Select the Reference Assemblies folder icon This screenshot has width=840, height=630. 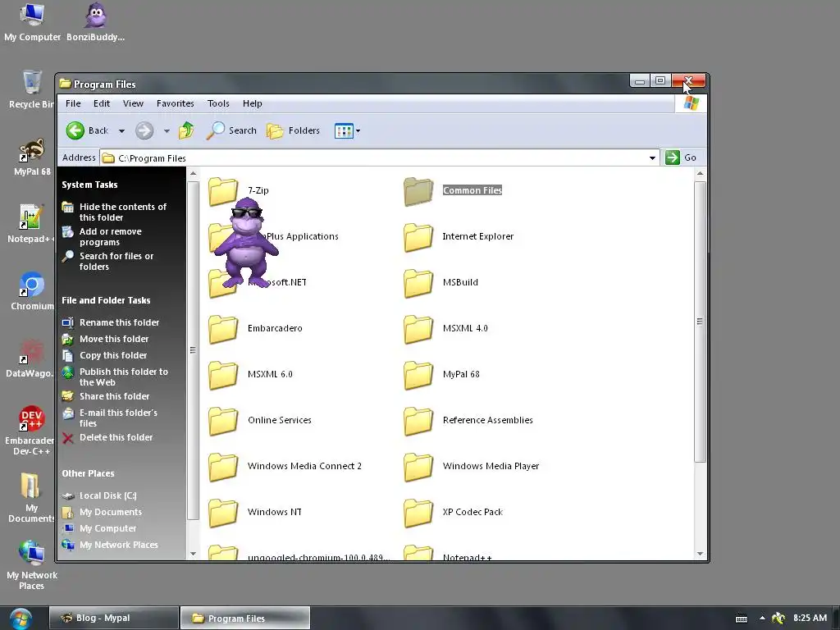pyautogui.click(x=418, y=421)
